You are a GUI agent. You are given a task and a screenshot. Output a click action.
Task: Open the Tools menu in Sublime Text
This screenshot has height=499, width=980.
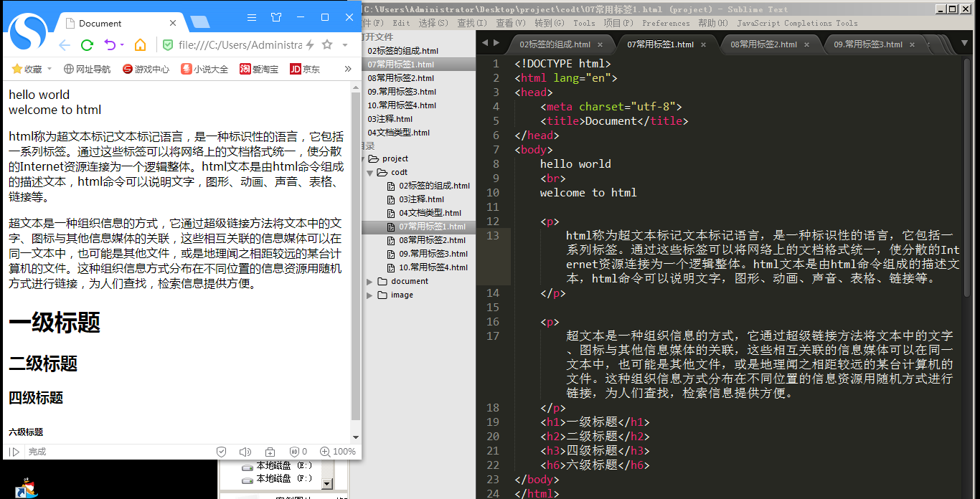[584, 23]
